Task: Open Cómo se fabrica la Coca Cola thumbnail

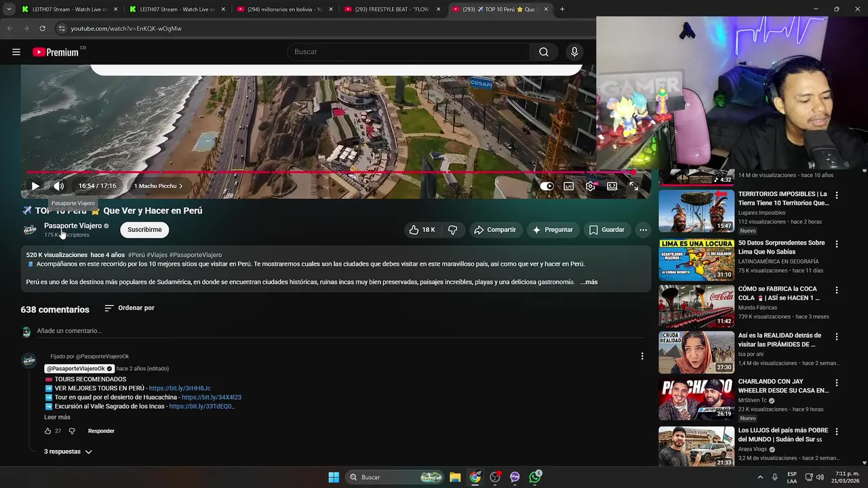Action: click(x=696, y=306)
